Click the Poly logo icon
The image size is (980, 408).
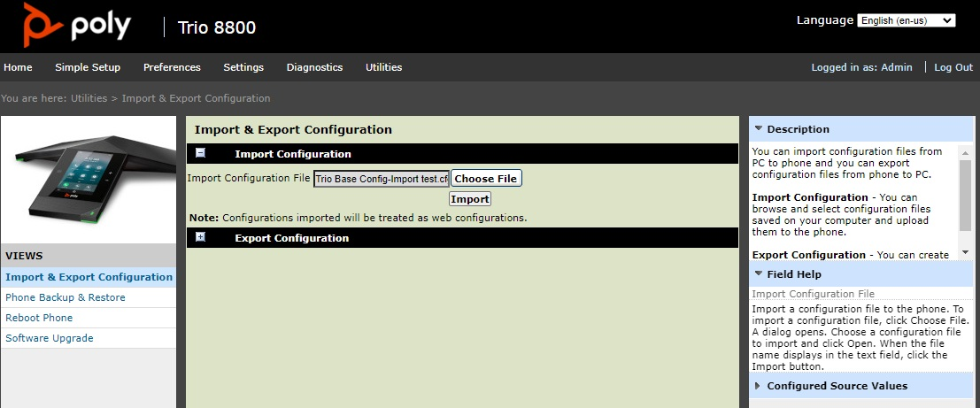click(42, 25)
